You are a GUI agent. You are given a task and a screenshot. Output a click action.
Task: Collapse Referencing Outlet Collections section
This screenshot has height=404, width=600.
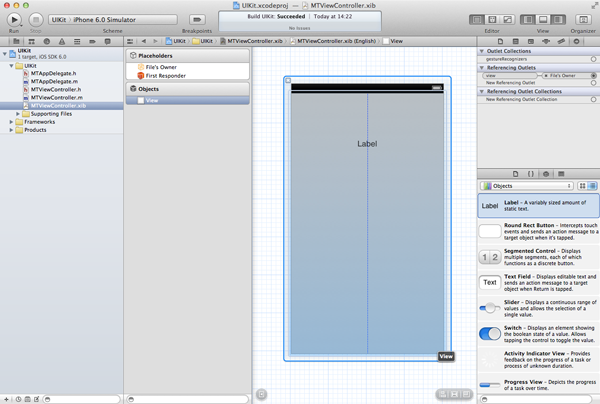[x=482, y=91]
